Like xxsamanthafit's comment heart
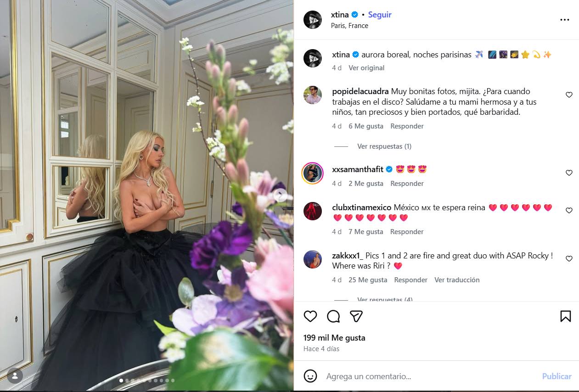Image resolution: width=579 pixels, height=392 pixels. coord(569,173)
